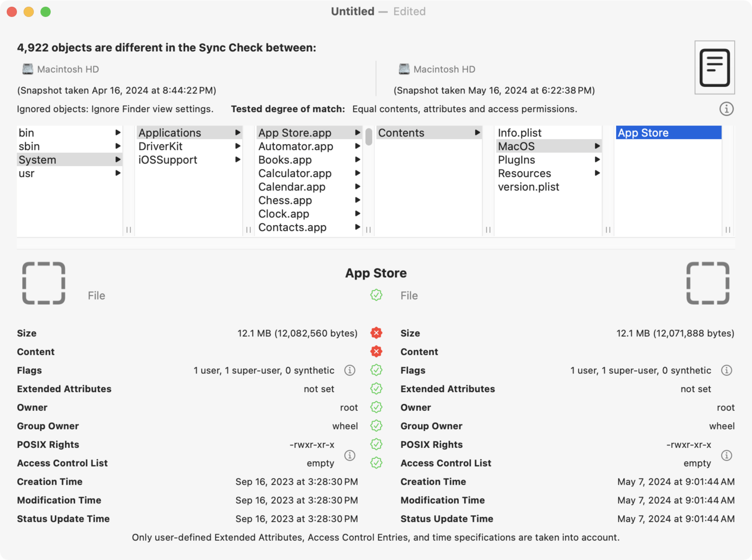
Task: Click the report document icon at top right
Action: (x=714, y=67)
